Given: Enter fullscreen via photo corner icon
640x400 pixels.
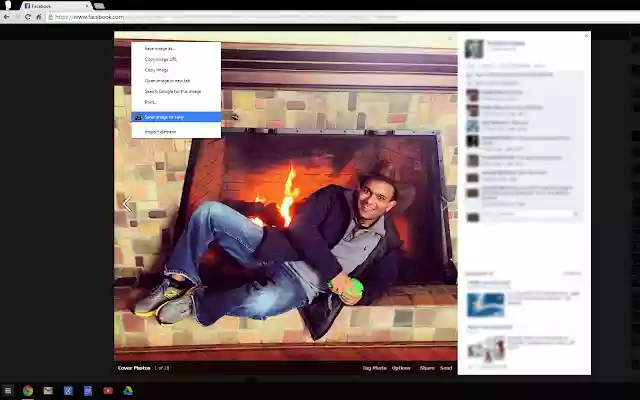Looking at the screenshot, I should point(450,38).
